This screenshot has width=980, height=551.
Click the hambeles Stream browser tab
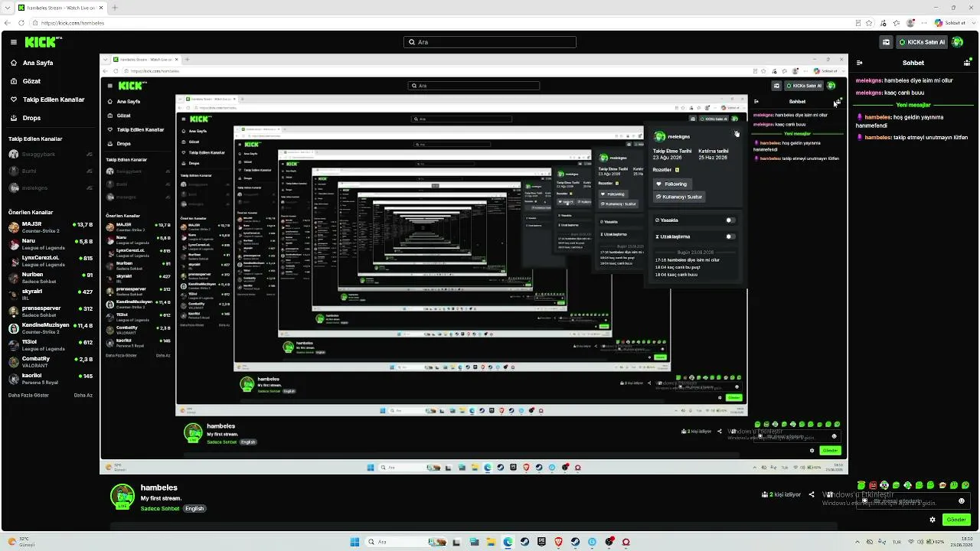(x=61, y=8)
